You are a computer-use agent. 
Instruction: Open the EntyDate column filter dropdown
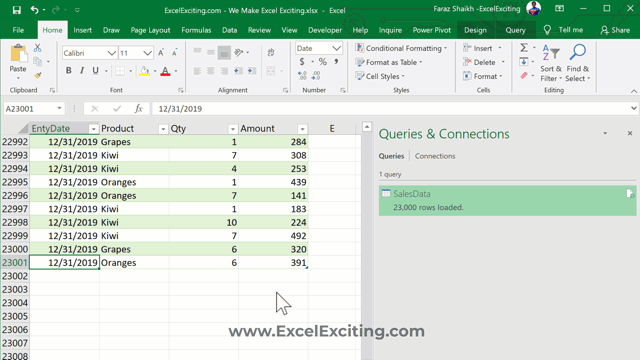coord(93,129)
